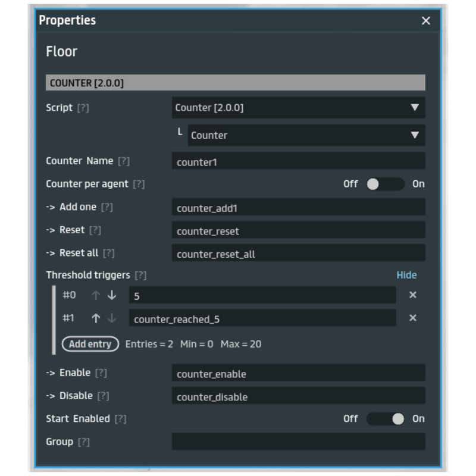Screen dimensions: 476x476
Task: Click the empty Group input field
Action: pos(298,441)
